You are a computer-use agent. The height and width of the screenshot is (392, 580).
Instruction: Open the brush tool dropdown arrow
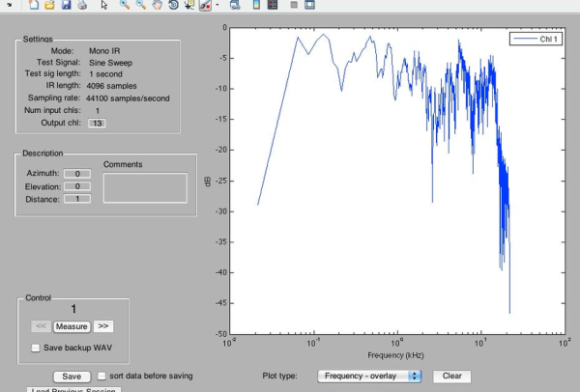pyautogui.click(x=217, y=6)
